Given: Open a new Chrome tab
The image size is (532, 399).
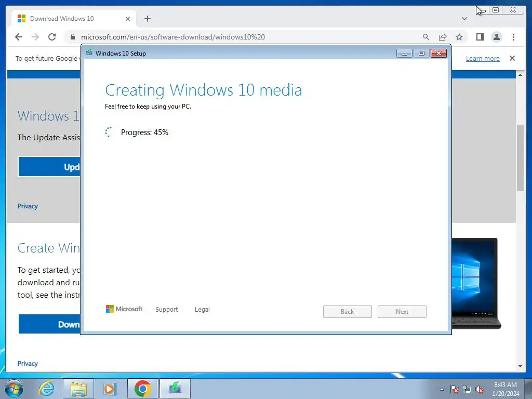Looking at the screenshot, I should 147,19.
